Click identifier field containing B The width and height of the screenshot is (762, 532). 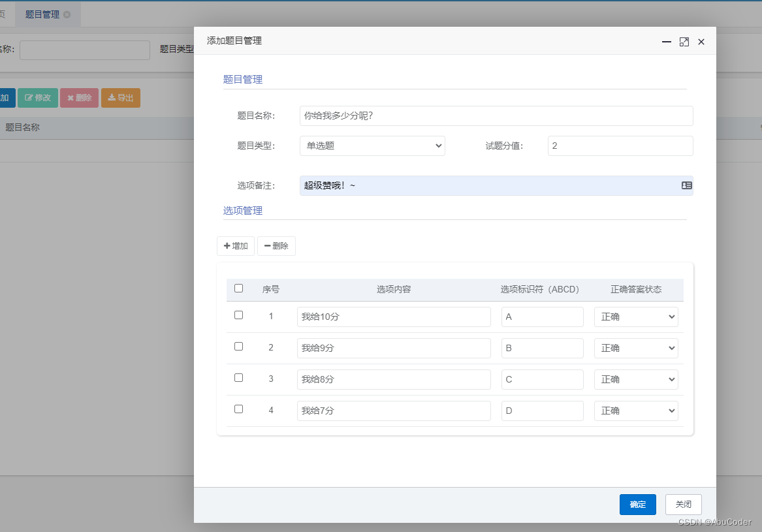pos(543,349)
